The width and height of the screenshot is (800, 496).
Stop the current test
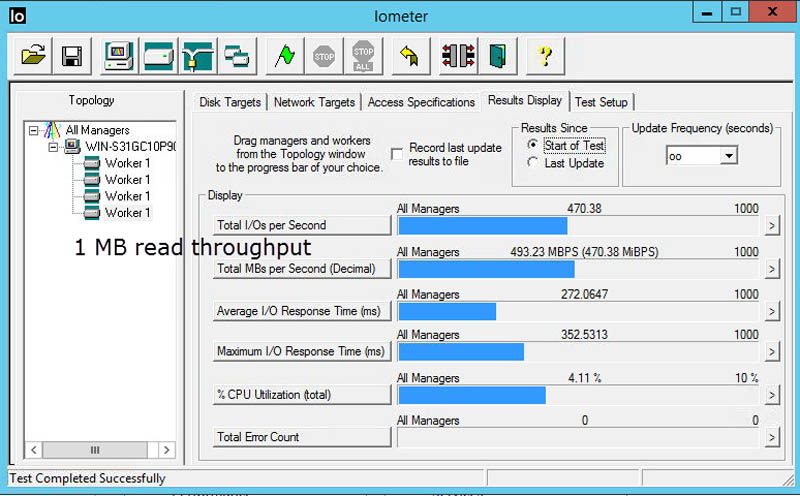pyautogui.click(x=324, y=56)
